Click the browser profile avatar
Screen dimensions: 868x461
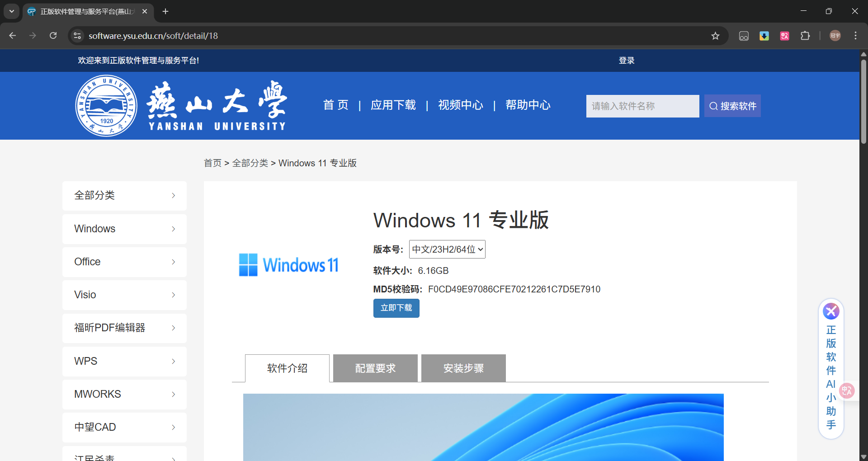tap(835, 36)
